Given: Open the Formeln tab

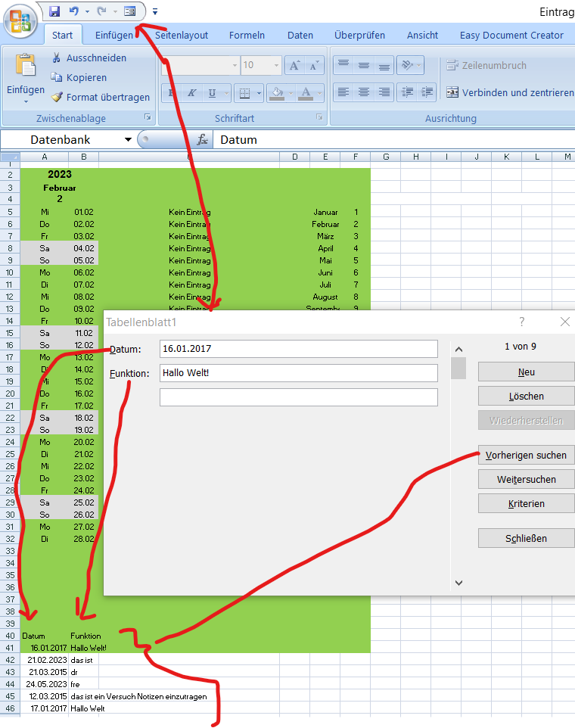Looking at the screenshot, I should click(247, 36).
